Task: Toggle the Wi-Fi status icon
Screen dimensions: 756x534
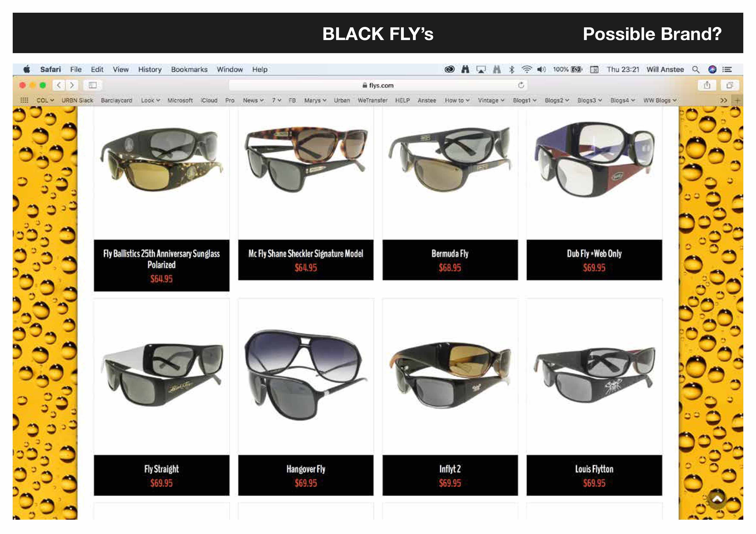Action: tap(526, 69)
